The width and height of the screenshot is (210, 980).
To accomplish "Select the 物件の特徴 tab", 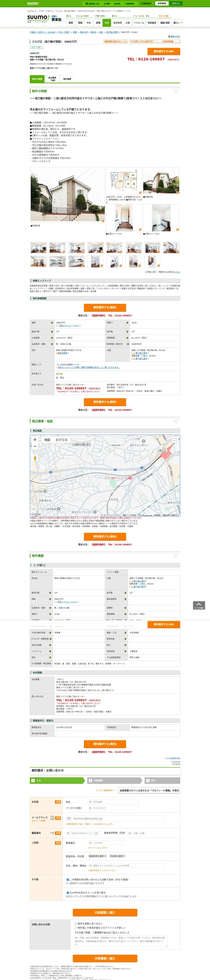I will pyautogui.click(x=37, y=79).
